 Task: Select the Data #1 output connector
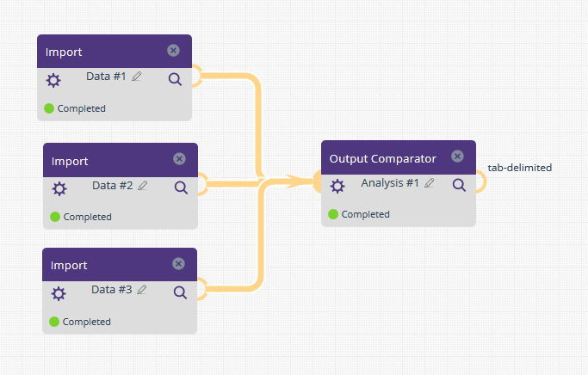point(197,76)
